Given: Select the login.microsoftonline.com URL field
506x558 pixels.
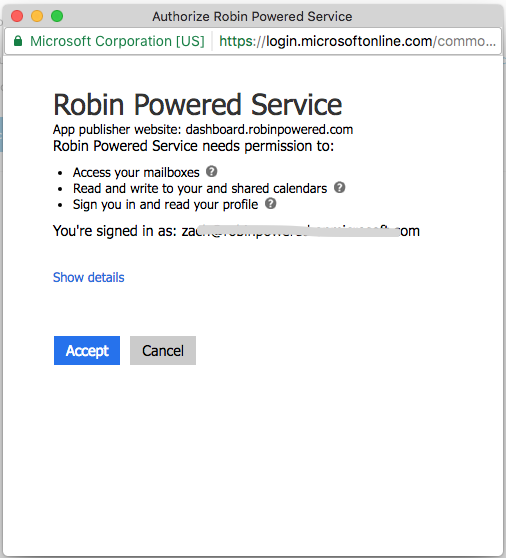Looking at the screenshot, I should 357,41.
